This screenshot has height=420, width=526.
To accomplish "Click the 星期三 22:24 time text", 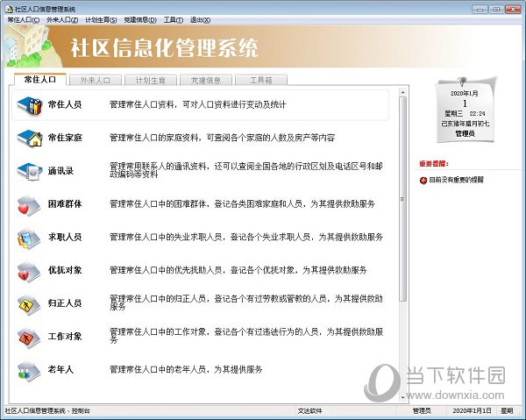I will [x=465, y=114].
